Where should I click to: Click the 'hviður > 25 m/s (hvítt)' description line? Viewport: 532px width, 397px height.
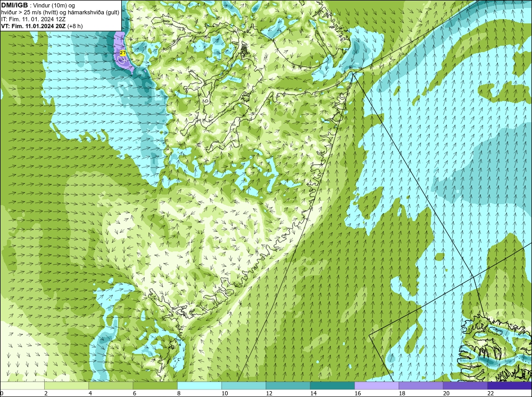[60, 12]
